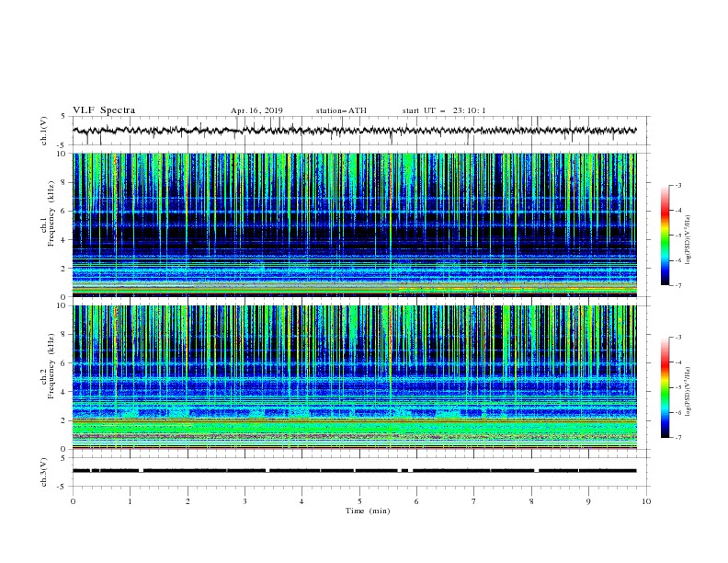This screenshot has height=563, width=728.
Task: Click the 'station=ATH' label
Action: point(341,110)
